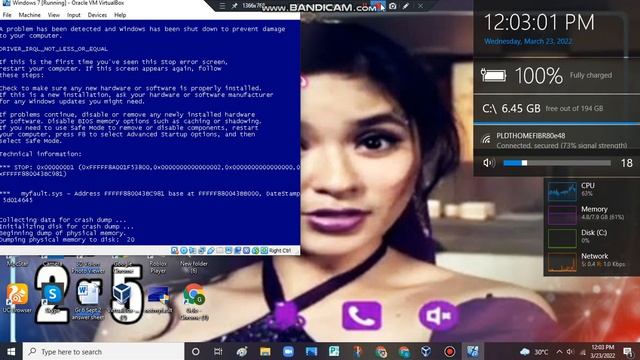Click the battery icon in the widget
The height and width of the screenshot is (360, 640).
(494, 76)
